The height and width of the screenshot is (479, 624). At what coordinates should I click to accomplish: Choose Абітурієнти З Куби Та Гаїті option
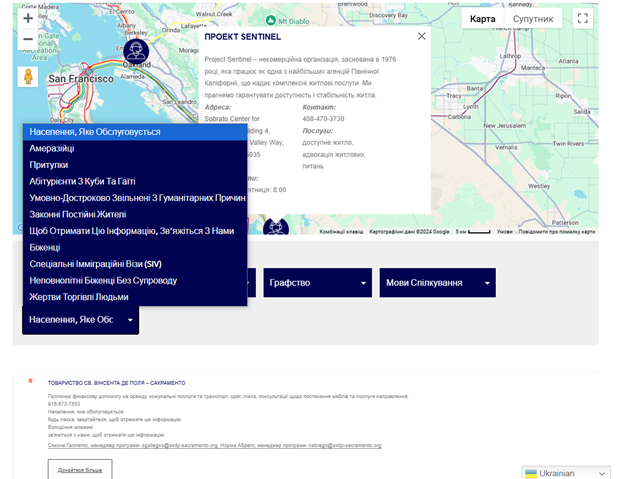coord(135,181)
